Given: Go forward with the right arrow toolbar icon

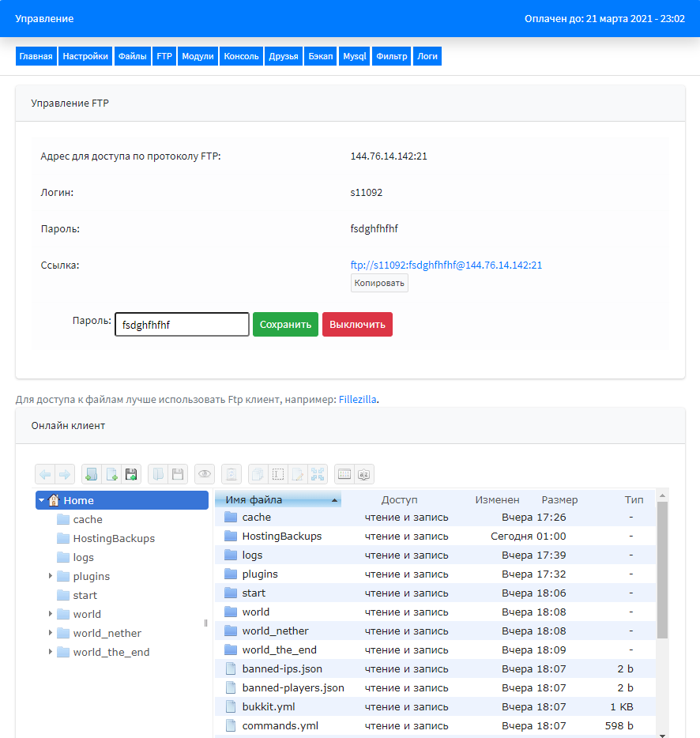Looking at the screenshot, I should click(65, 474).
